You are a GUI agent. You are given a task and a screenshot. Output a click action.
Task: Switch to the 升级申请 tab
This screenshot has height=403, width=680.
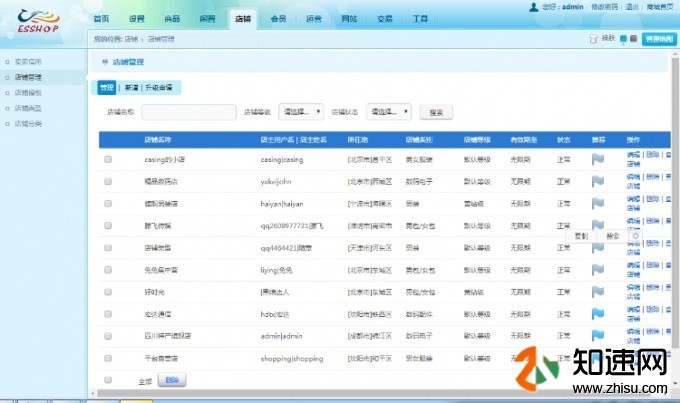[159, 88]
